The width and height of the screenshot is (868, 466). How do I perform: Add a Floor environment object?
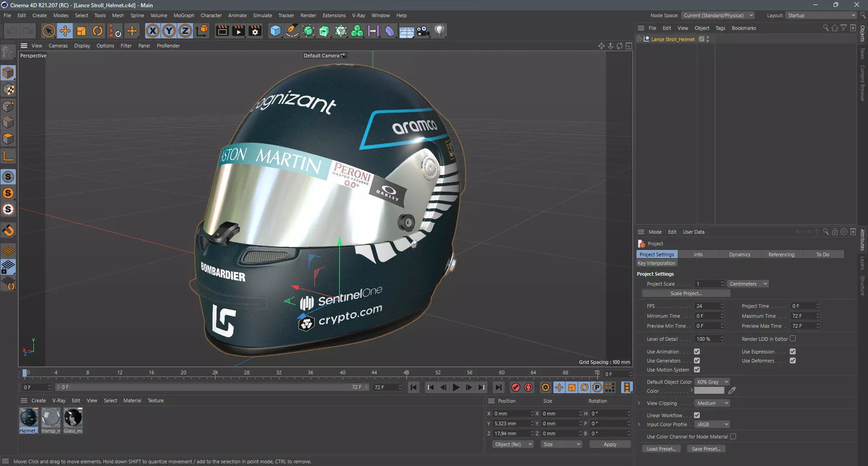click(406, 31)
